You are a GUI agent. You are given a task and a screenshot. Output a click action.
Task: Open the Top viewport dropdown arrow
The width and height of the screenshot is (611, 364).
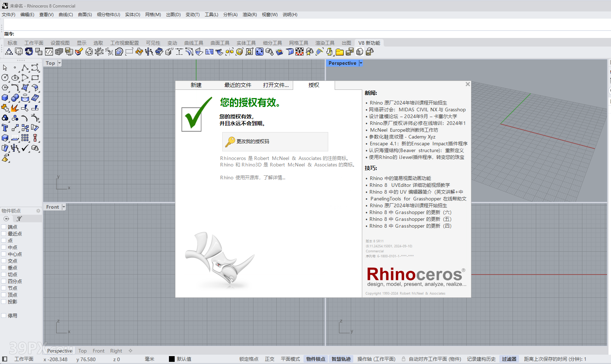(x=59, y=63)
